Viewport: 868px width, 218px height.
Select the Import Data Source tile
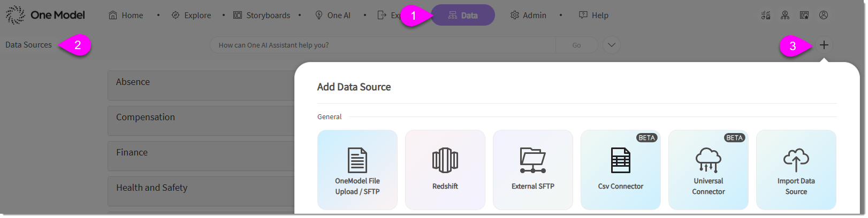click(796, 169)
